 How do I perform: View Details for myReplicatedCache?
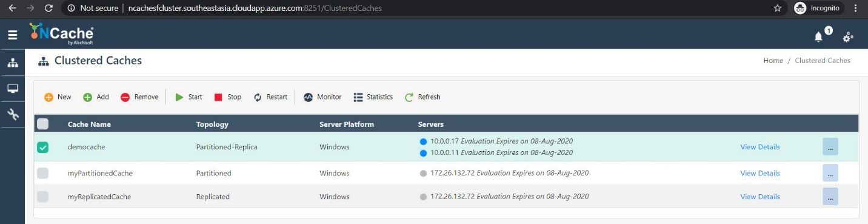tap(760, 197)
